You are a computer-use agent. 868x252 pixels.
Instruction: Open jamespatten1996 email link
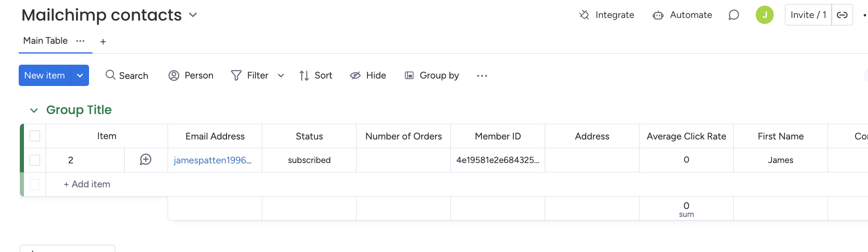pos(213,160)
